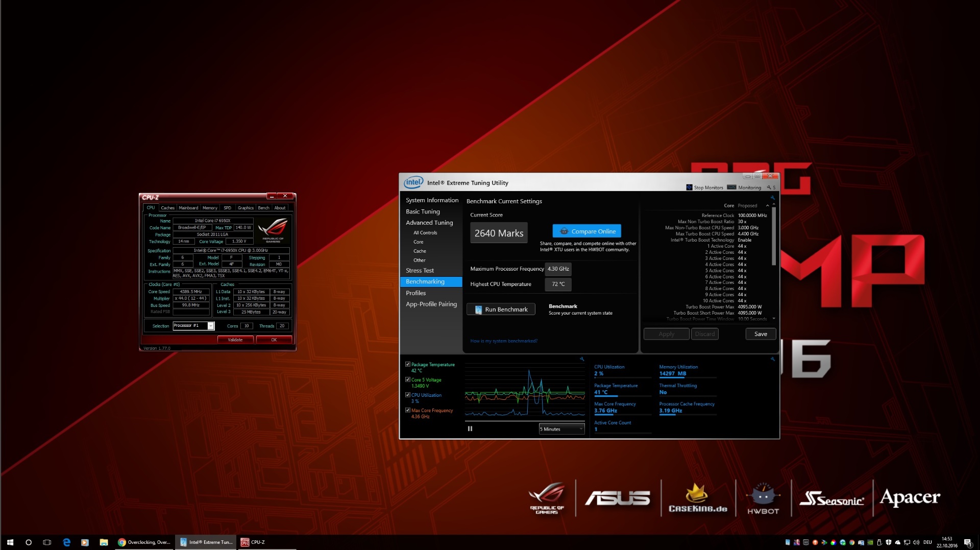Open App-Profile Pairing in XTU sidebar
This screenshot has height=550, width=980.
tap(431, 304)
